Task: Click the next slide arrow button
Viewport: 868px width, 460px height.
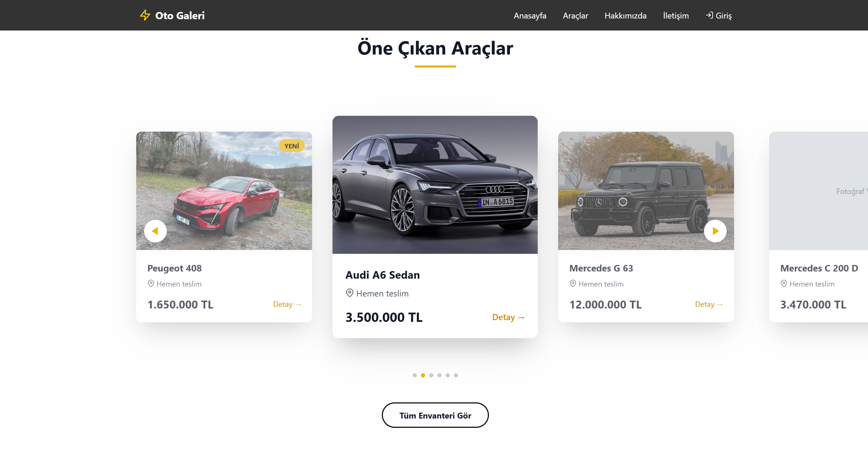Action: coord(715,231)
